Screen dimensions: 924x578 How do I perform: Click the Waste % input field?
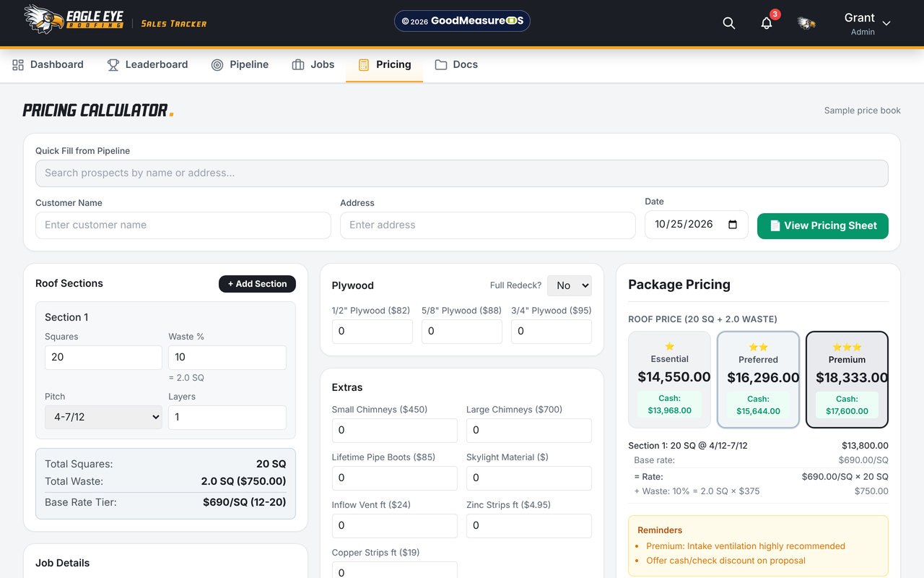click(227, 358)
